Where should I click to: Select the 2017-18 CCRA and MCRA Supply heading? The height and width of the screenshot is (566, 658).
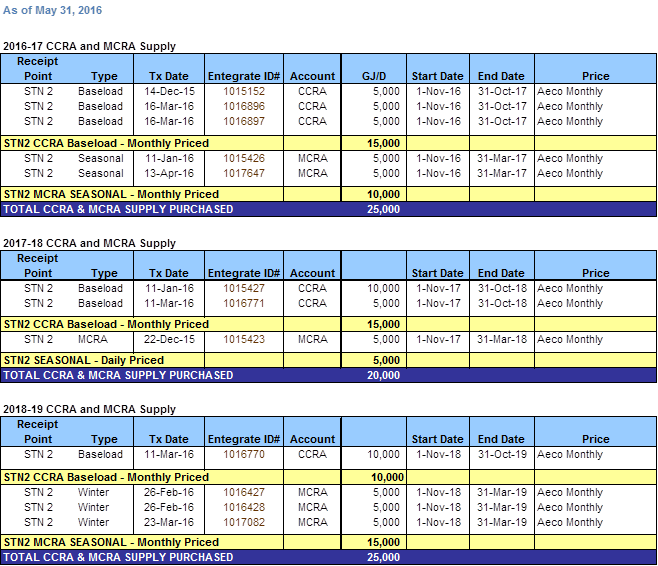click(x=89, y=243)
